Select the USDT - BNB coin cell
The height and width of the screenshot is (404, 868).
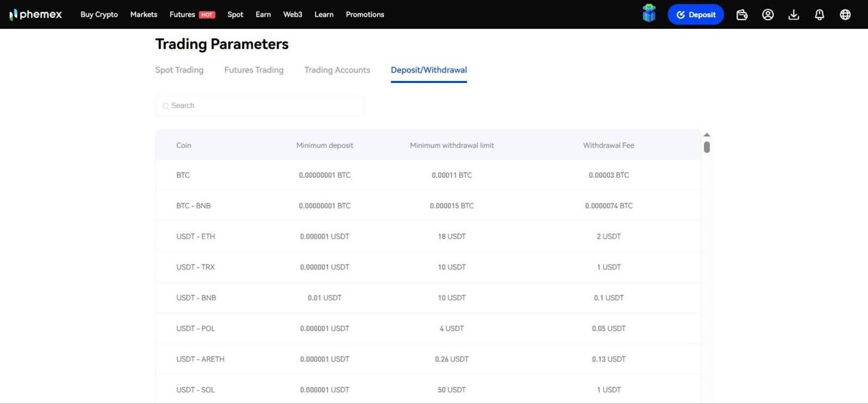click(x=196, y=298)
